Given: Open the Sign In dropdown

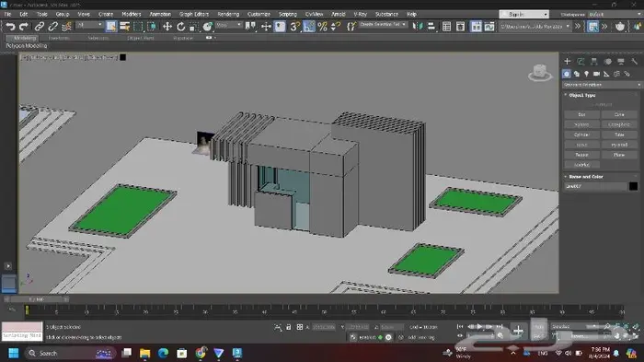Looking at the screenshot, I should [523, 15].
